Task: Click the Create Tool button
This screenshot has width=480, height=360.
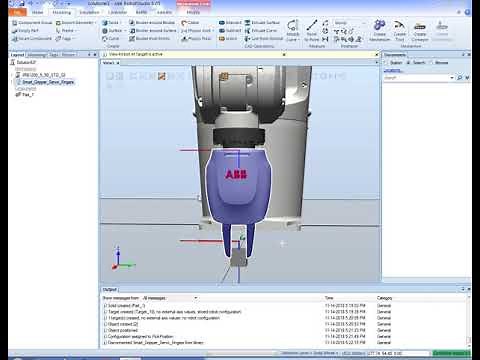Action: (399, 31)
